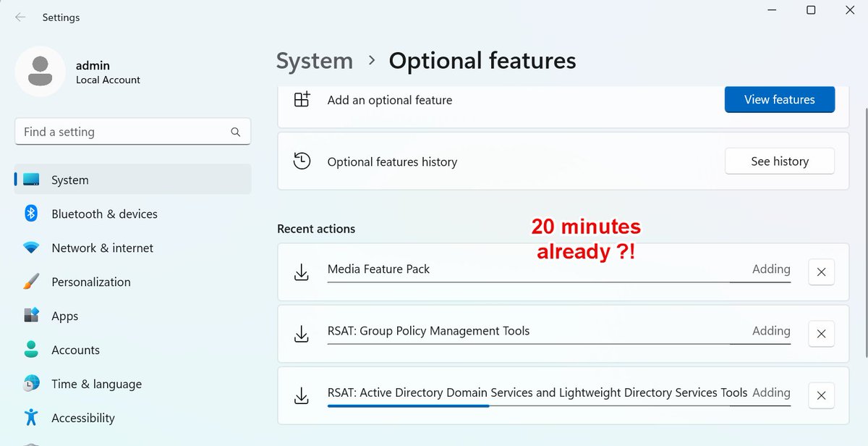Click the System breadcrumb link
This screenshot has height=446, width=868.
(x=315, y=61)
